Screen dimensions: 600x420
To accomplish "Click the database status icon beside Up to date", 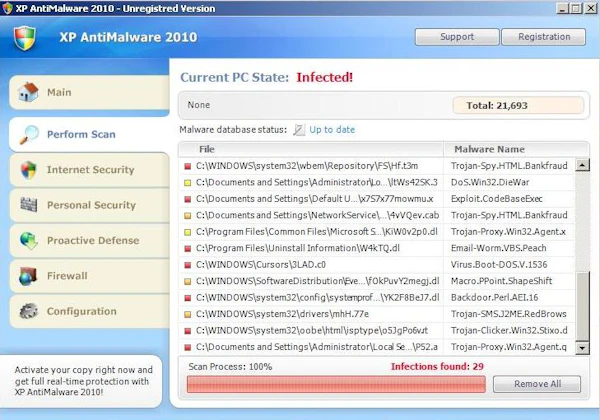I will coord(299,130).
